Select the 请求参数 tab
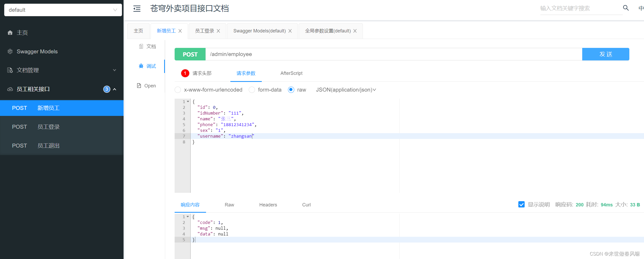Image resolution: width=644 pixels, height=259 pixels. [x=246, y=73]
